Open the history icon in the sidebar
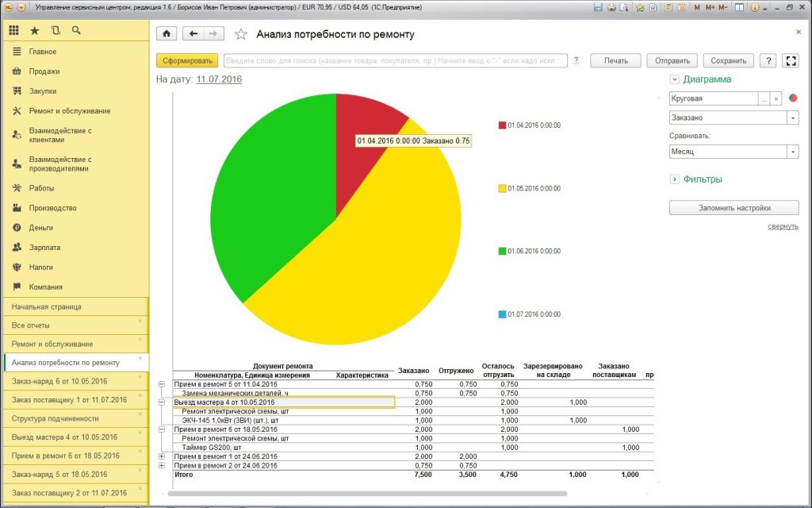 coord(56,31)
